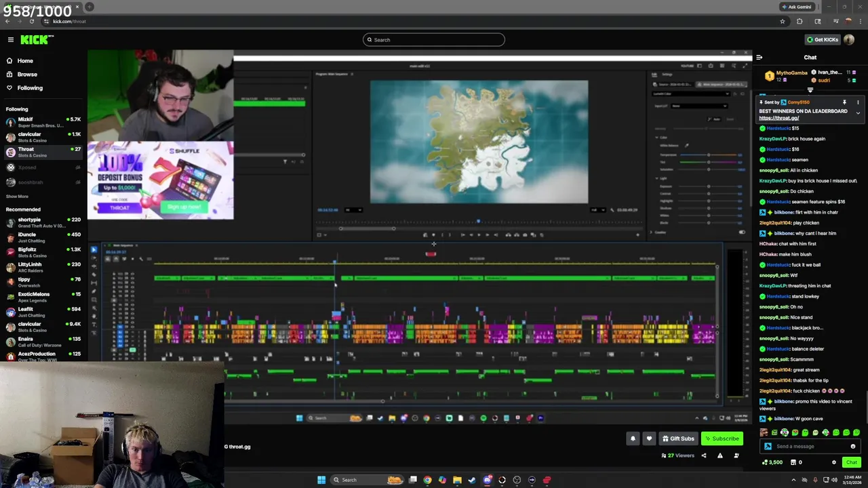Click Ask Gemini in the browser
Screen dimensions: 868x488
tap(796, 7)
